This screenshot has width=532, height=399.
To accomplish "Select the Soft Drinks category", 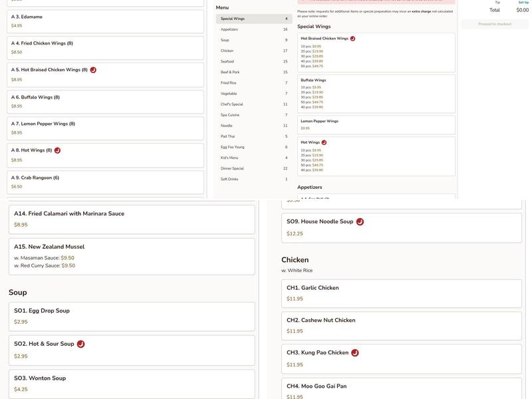I will point(254,179).
